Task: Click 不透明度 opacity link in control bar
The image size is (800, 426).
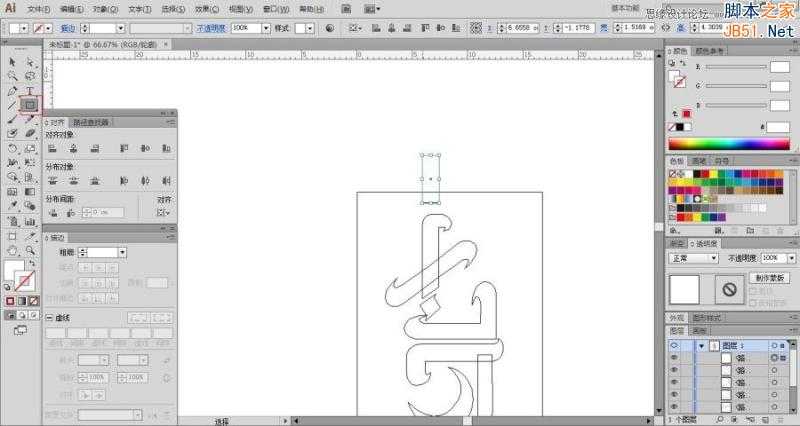Action: 211,29
